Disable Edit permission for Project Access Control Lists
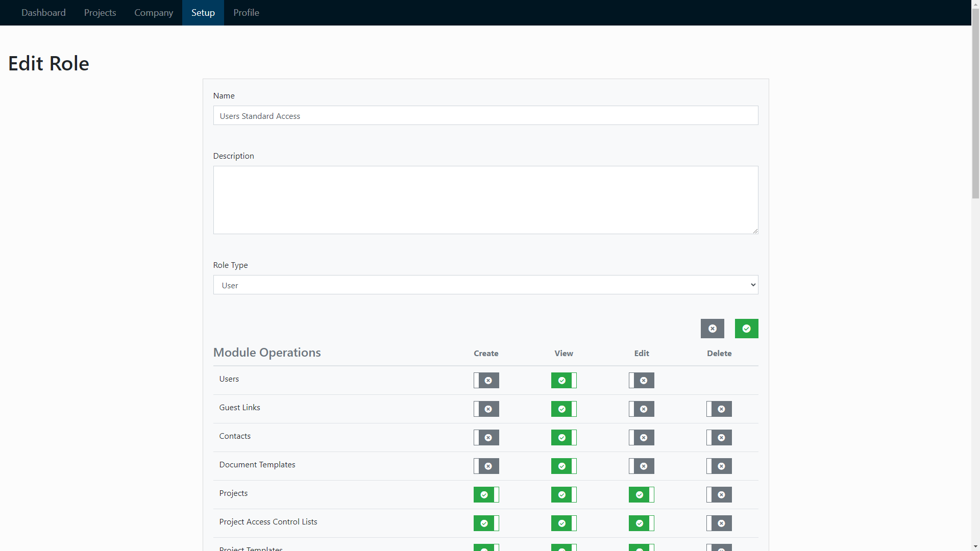The image size is (980, 551). [x=641, y=523]
